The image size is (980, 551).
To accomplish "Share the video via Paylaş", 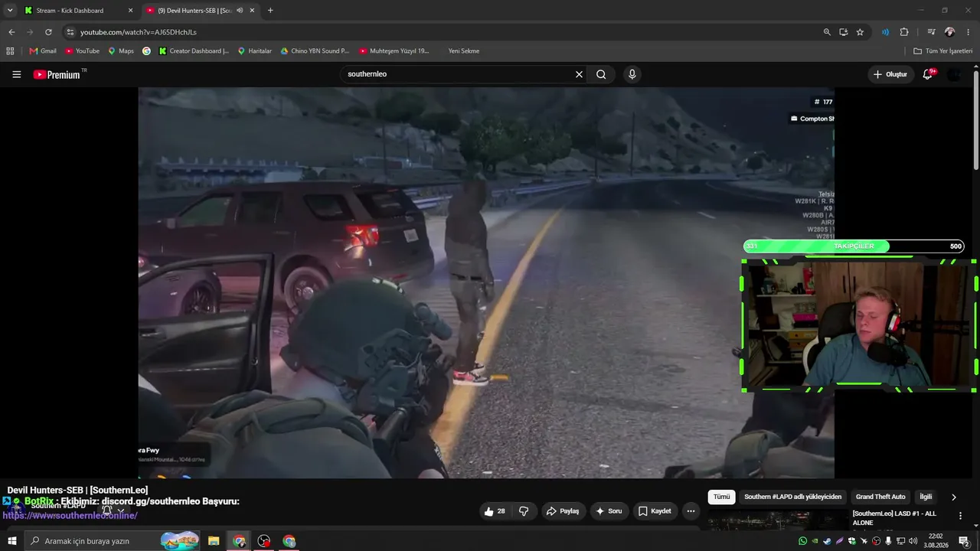I will [562, 511].
